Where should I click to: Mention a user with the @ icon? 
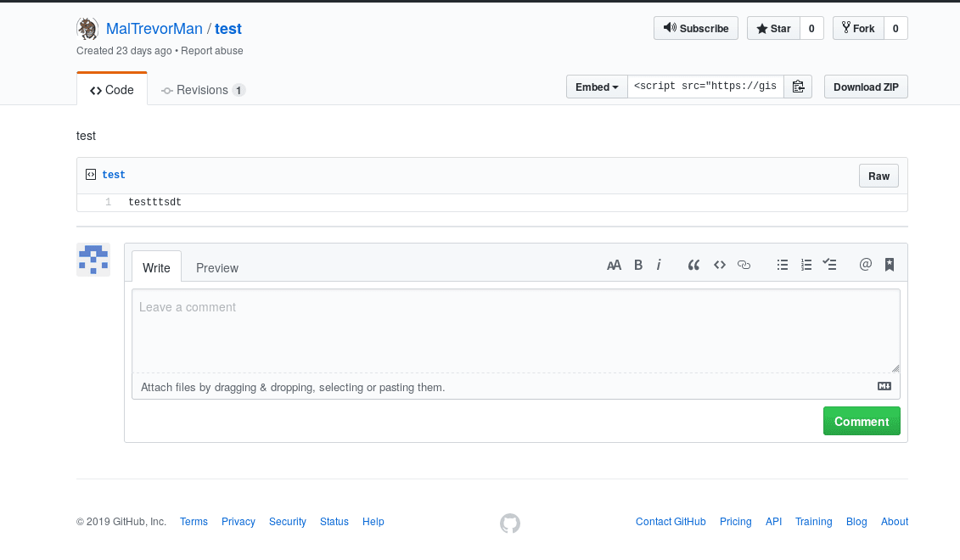point(865,265)
